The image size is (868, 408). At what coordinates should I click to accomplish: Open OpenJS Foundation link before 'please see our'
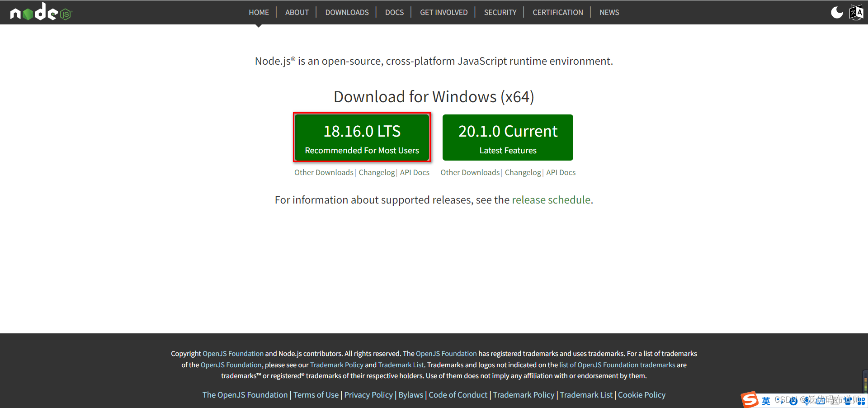coord(231,365)
